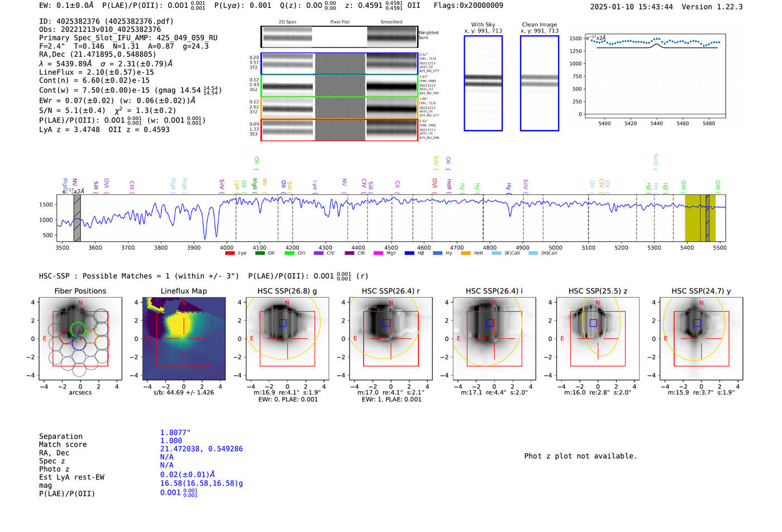This screenshot has height=532, width=782.
Task: Click 'Phot z plot not available.' text
Action: pos(580,456)
